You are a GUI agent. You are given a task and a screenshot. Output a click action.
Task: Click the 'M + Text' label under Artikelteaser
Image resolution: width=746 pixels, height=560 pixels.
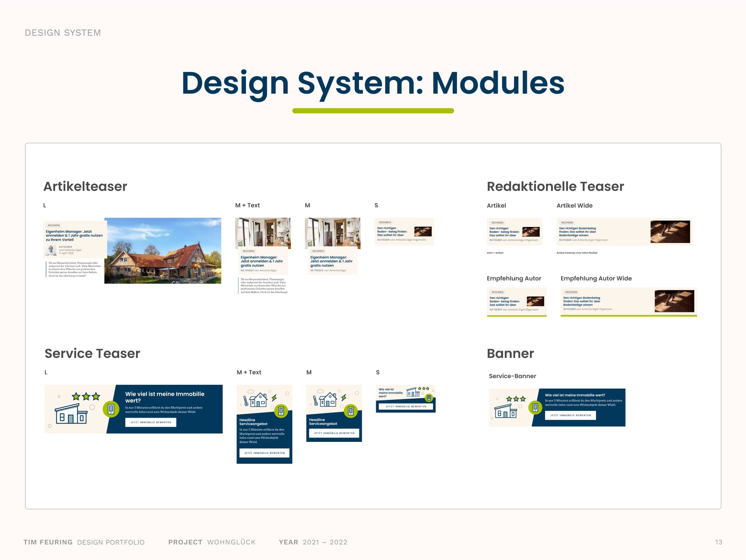(x=248, y=206)
